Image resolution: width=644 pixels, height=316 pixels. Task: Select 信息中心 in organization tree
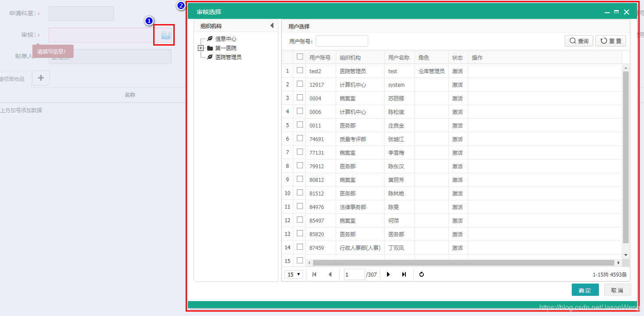pos(226,39)
